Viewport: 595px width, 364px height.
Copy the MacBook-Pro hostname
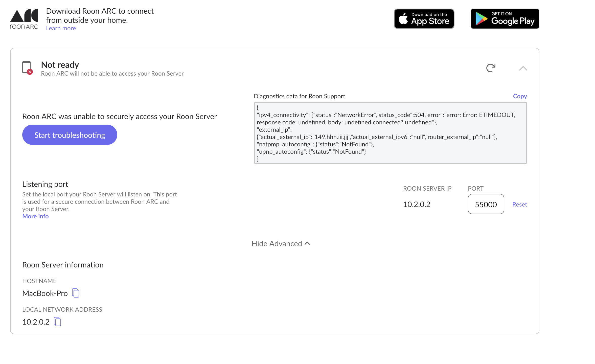tap(76, 293)
